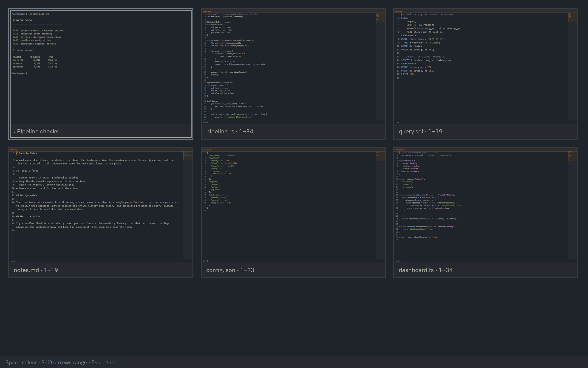The width and height of the screenshot is (588, 368).
Task: Click the Shift-arrows range hint in the footer
Action: [64, 362]
